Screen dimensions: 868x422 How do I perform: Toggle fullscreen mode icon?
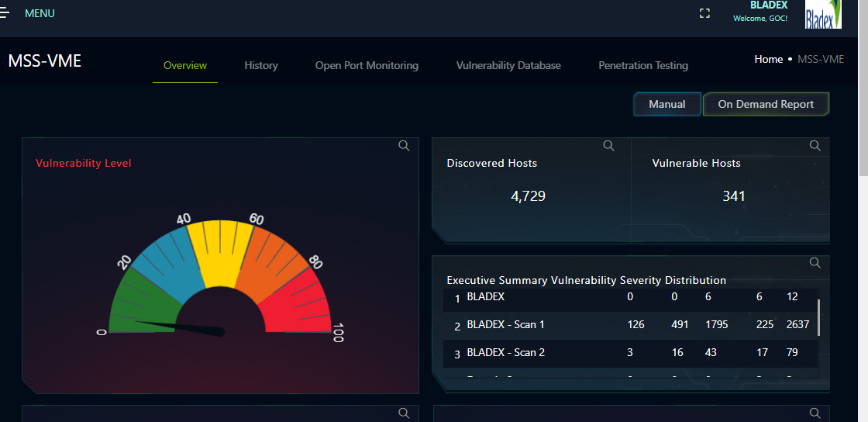(x=704, y=13)
